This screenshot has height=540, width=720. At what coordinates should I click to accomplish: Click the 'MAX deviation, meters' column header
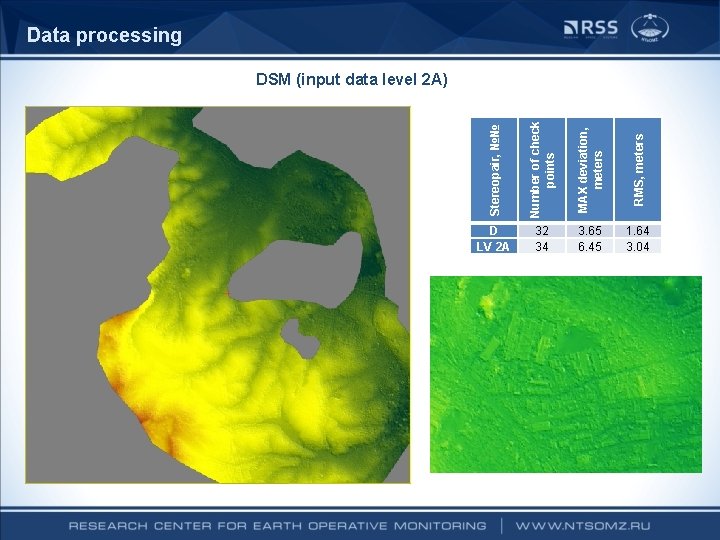pyautogui.click(x=590, y=169)
